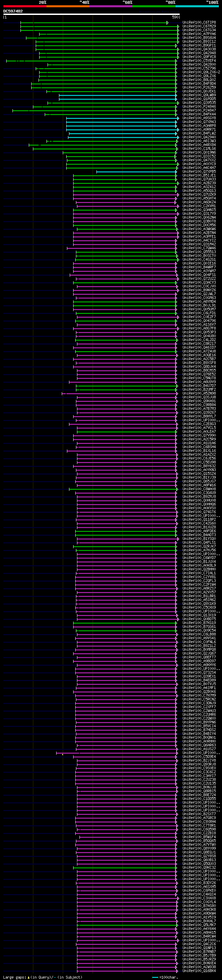Viewport: 222px width, 980px height.
Task: Select label UniRef100_Q3SJU8
Action: coord(199,397)
